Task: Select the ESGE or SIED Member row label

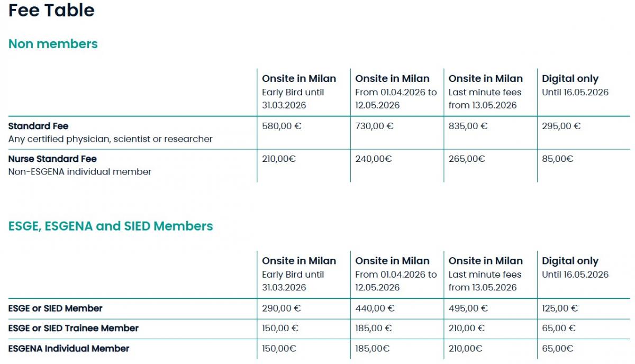Action: tap(55, 308)
